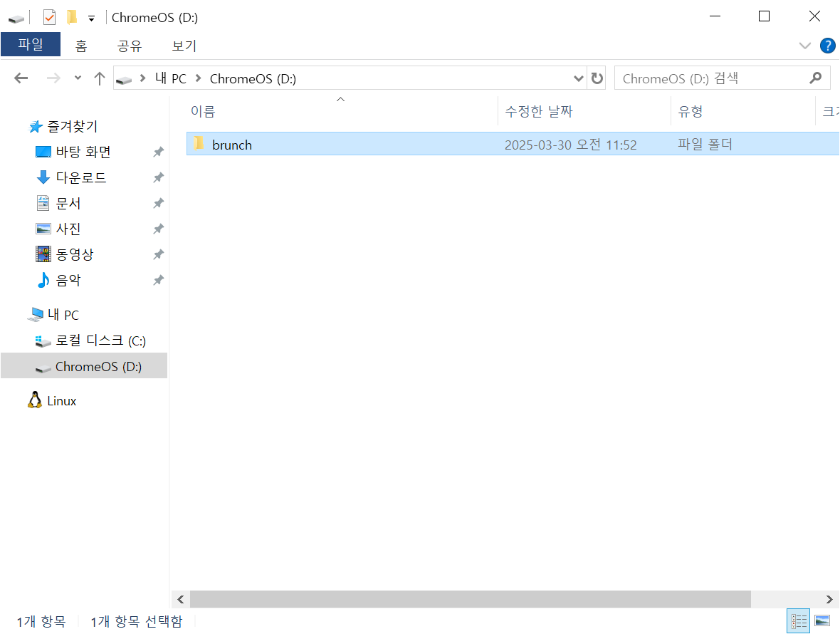Maximize the ChromeOS (D:) window

764,16
